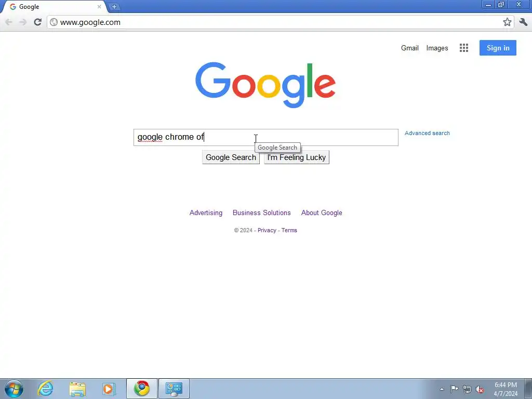Image resolution: width=532 pixels, height=399 pixels.
Task: Open the Business Solutions link
Action: (x=262, y=212)
